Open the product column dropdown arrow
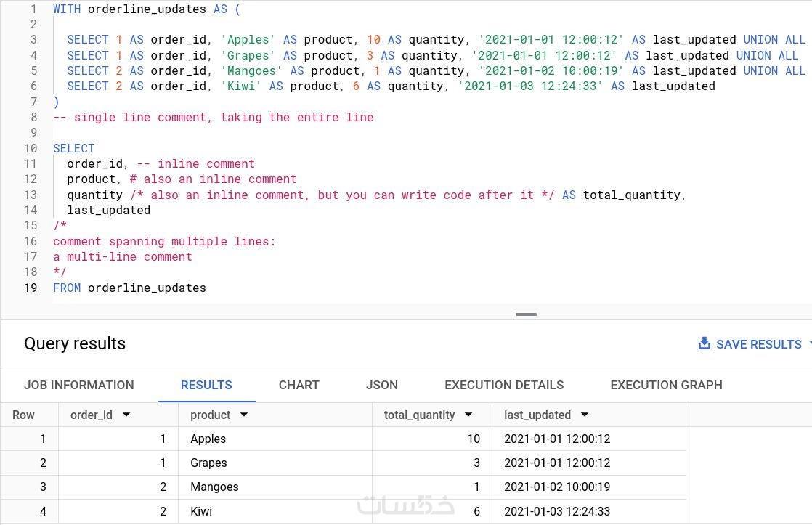Image resolution: width=812 pixels, height=525 pixels. click(244, 415)
